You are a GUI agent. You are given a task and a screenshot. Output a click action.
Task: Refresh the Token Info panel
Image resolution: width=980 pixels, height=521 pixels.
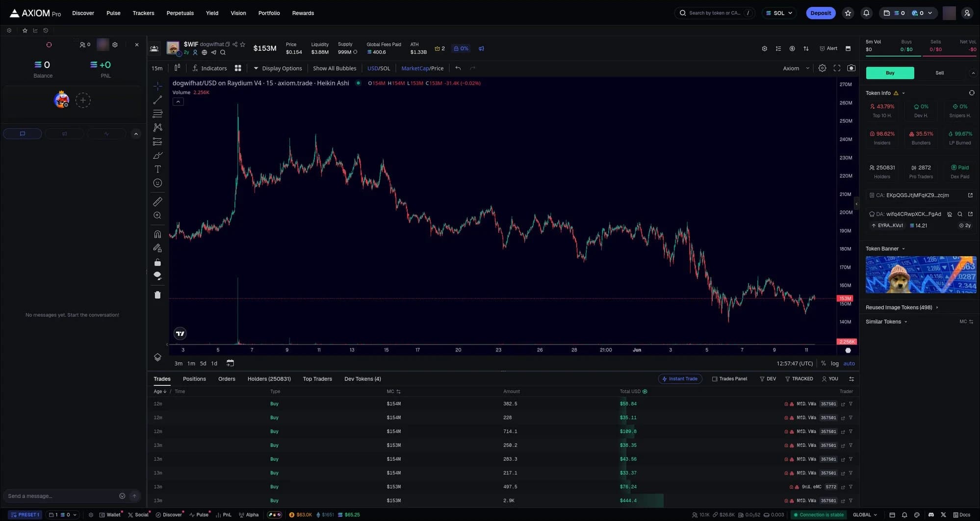tap(971, 93)
